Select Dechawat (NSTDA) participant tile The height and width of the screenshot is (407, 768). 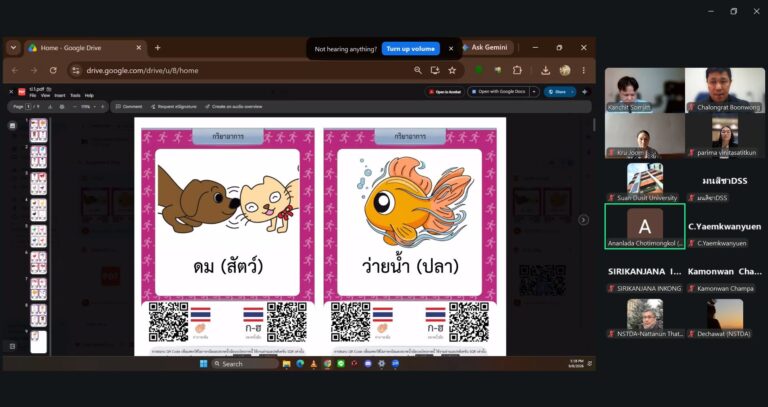click(x=725, y=317)
